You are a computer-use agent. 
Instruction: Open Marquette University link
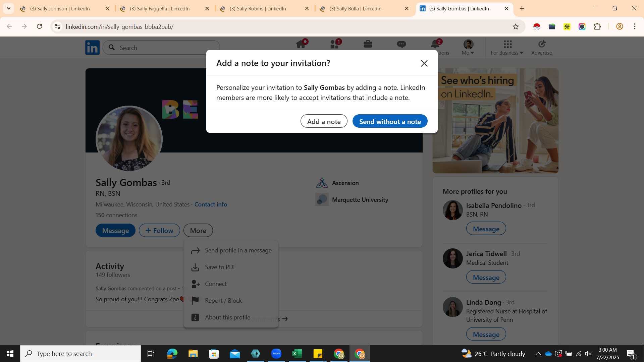coord(352,199)
